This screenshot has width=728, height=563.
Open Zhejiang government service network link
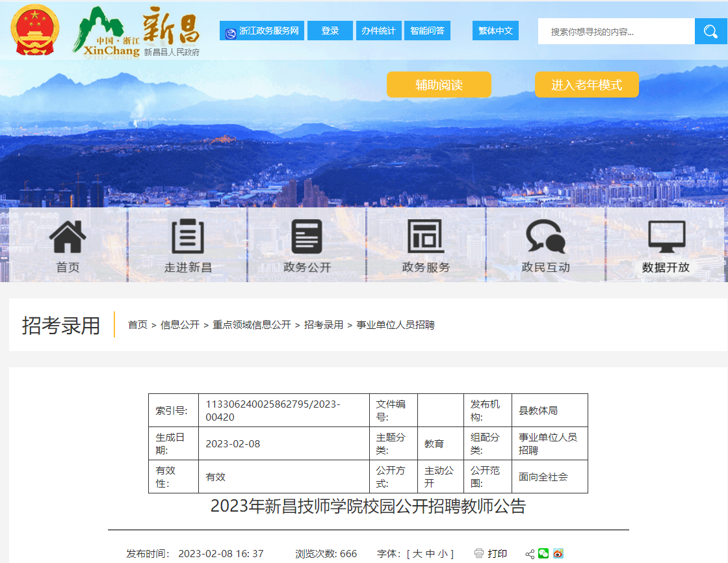[262, 31]
